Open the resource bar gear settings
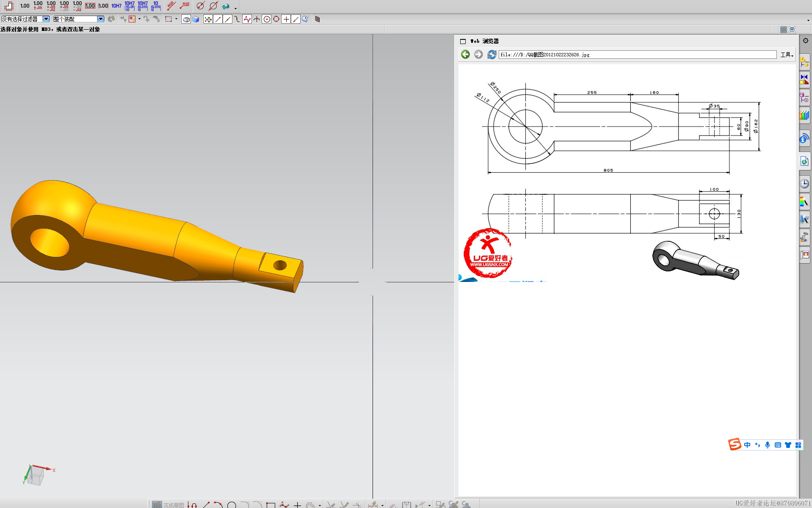Screen dimensions: 812x508 (805, 41)
